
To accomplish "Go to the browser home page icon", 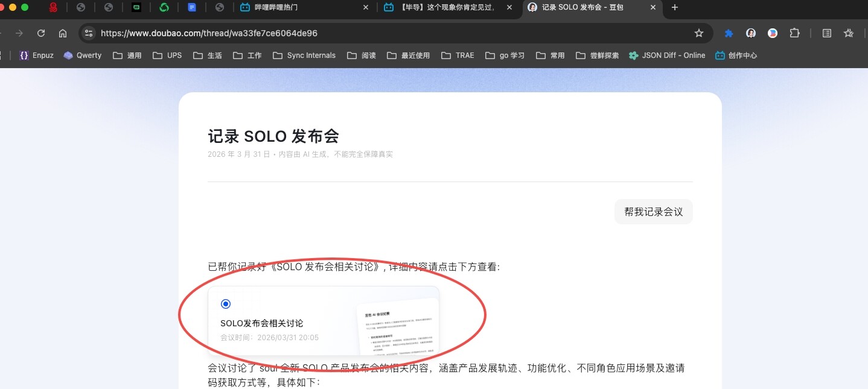I will click(x=63, y=33).
